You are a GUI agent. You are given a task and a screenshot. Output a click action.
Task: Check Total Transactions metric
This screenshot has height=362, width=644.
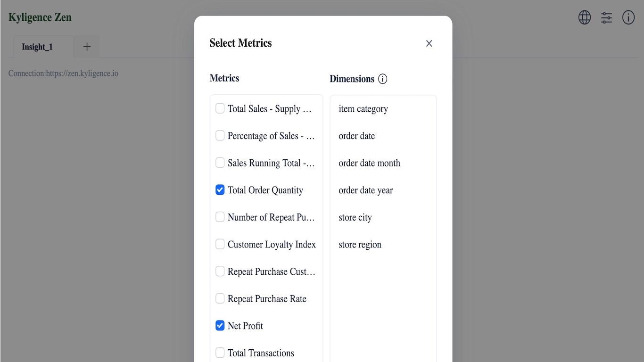click(x=220, y=353)
